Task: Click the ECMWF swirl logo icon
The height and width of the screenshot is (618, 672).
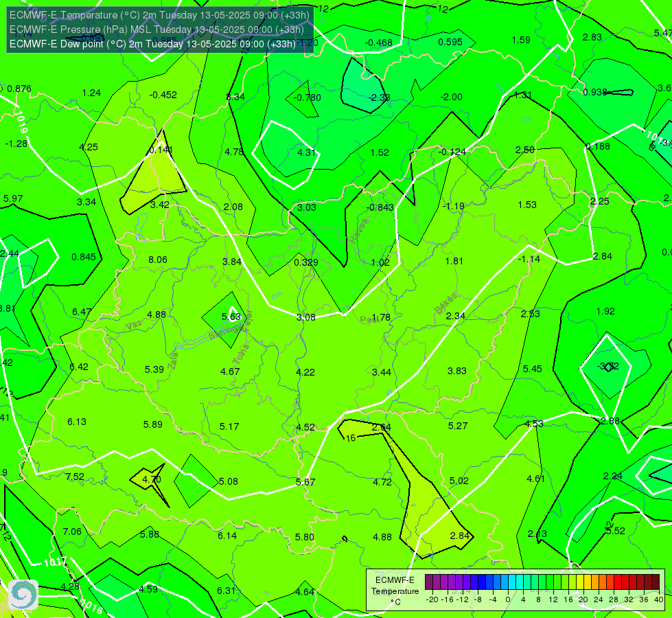Action: [23, 595]
